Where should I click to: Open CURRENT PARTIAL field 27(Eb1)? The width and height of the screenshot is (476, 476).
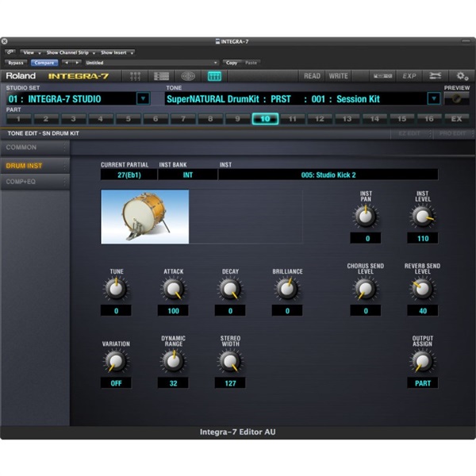129,175
